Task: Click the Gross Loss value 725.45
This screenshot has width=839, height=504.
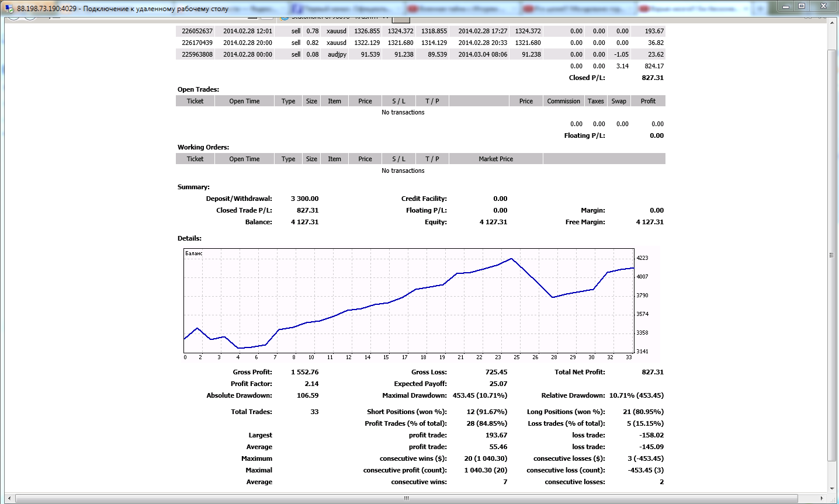Action: point(496,372)
